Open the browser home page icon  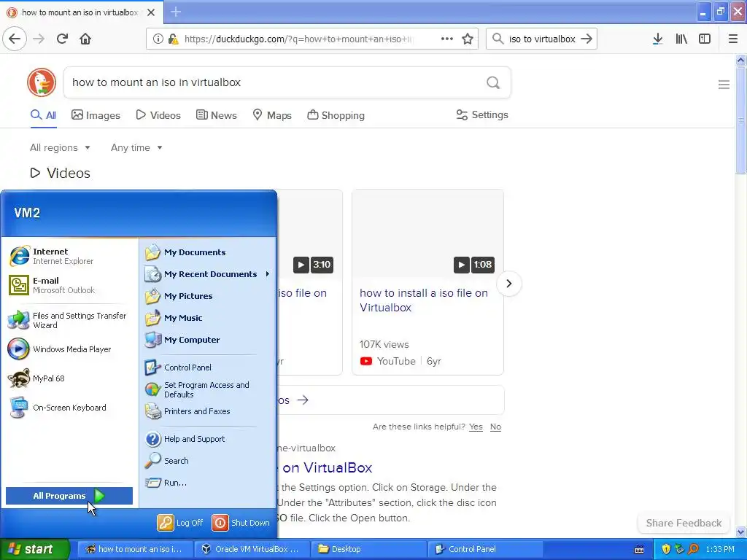[x=85, y=39]
